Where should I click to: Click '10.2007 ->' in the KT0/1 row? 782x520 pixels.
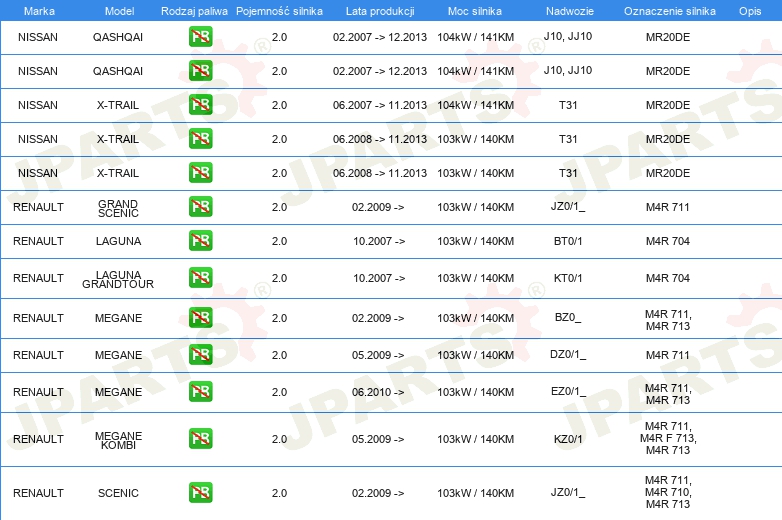pyautogui.click(x=379, y=278)
